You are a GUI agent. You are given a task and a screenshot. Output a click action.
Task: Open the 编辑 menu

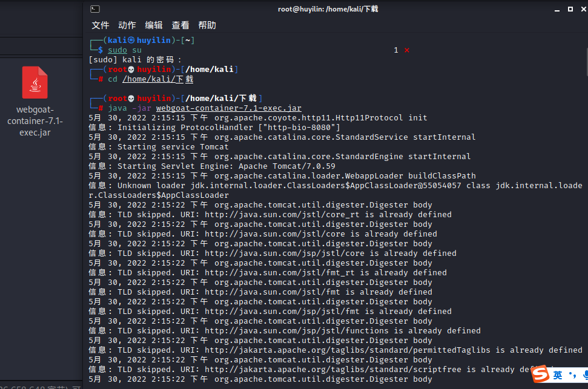(154, 25)
